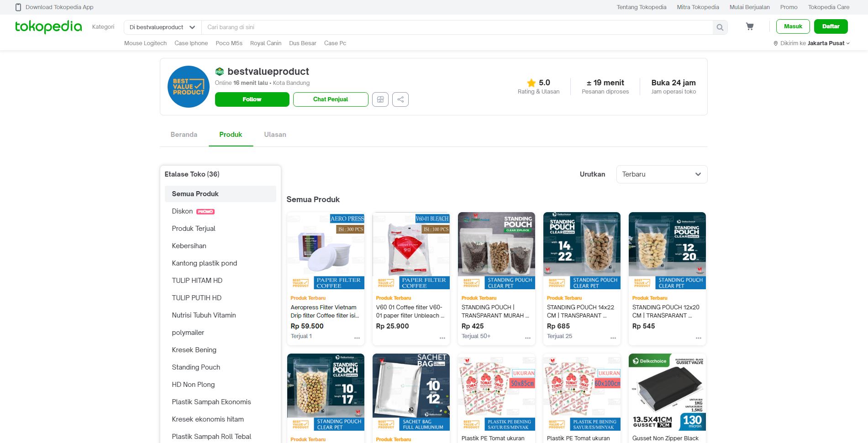Viewport: 868px width, 443px height.
Task: Click the Chat Penjual button
Action: pyautogui.click(x=331, y=99)
